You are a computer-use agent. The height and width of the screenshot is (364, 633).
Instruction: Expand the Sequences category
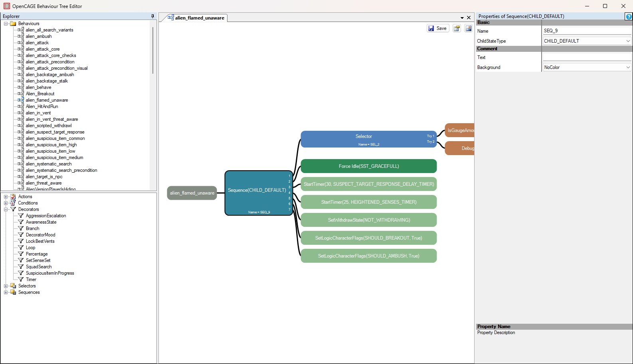coord(6,292)
